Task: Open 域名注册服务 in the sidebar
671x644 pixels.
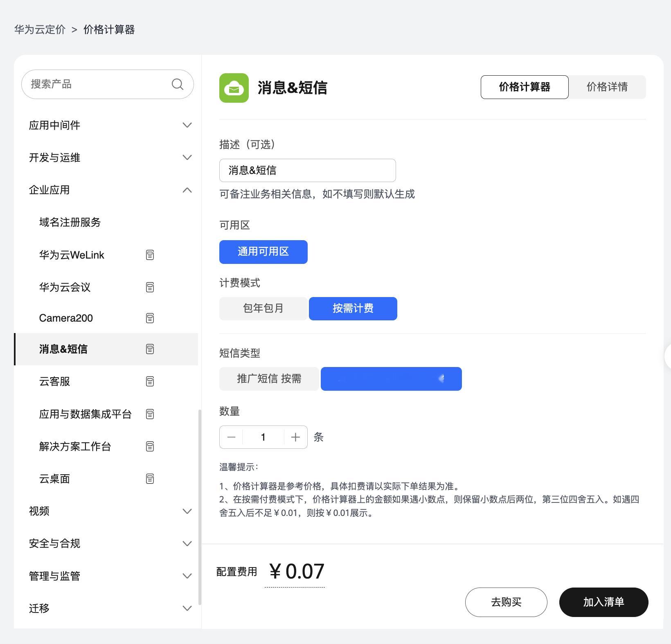Action: pos(70,223)
